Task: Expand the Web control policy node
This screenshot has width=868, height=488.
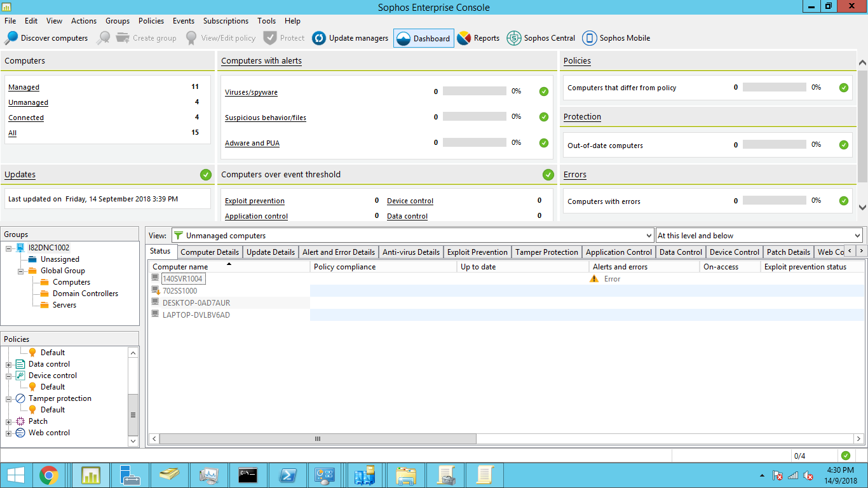Action: 9,433
